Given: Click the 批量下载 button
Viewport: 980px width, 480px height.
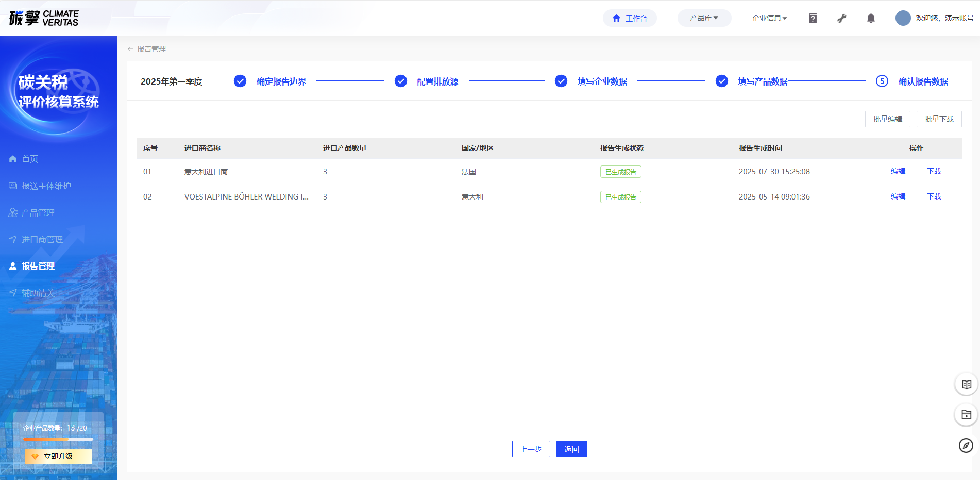Looking at the screenshot, I should (939, 119).
